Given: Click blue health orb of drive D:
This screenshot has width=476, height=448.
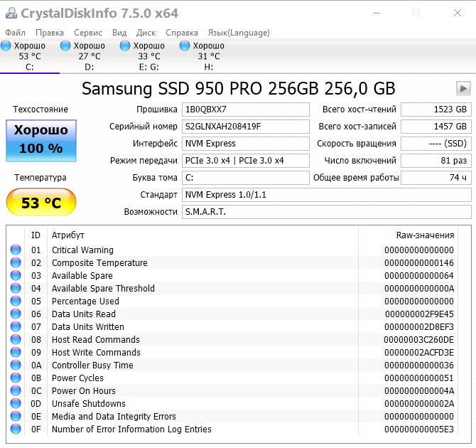Looking at the screenshot, I should coord(65,46).
